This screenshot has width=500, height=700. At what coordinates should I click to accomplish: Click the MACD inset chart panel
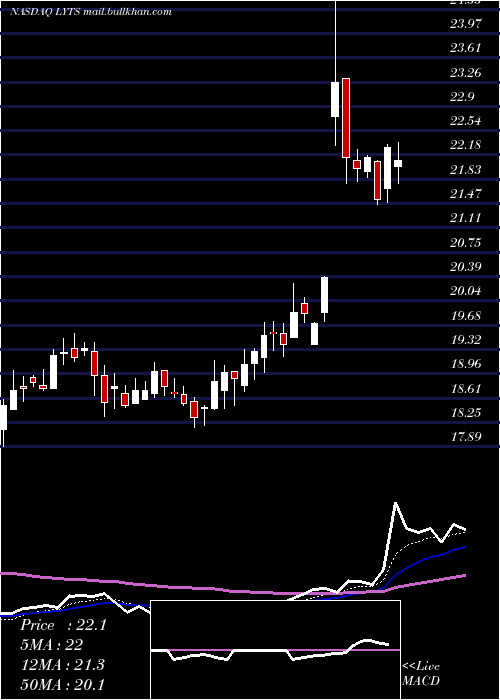tap(275, 650)
